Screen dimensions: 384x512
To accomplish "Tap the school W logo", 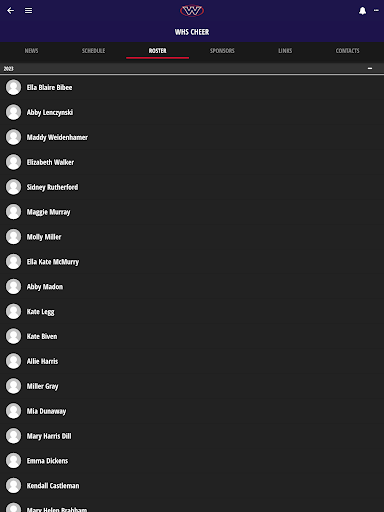I will [192, 11].
